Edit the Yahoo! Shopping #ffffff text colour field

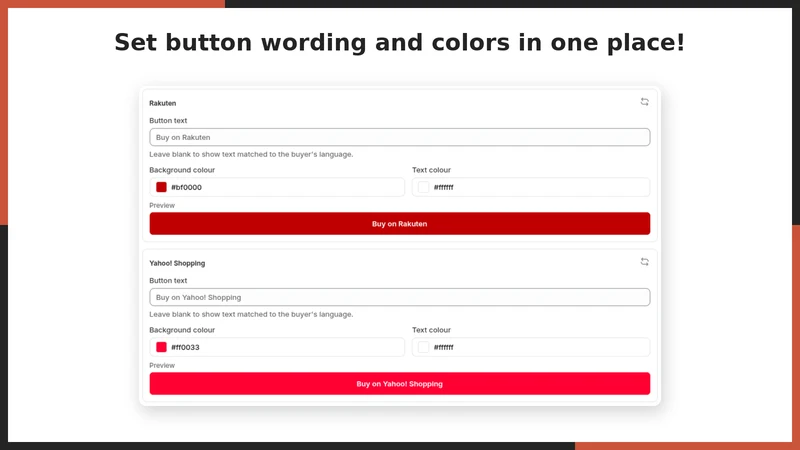[x=531, y=347]
